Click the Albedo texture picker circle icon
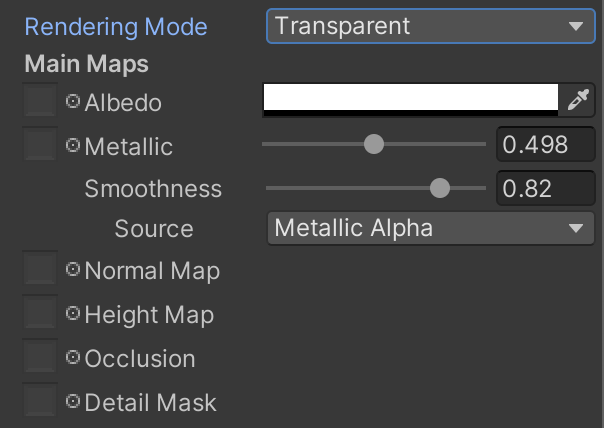 [73, 101]
